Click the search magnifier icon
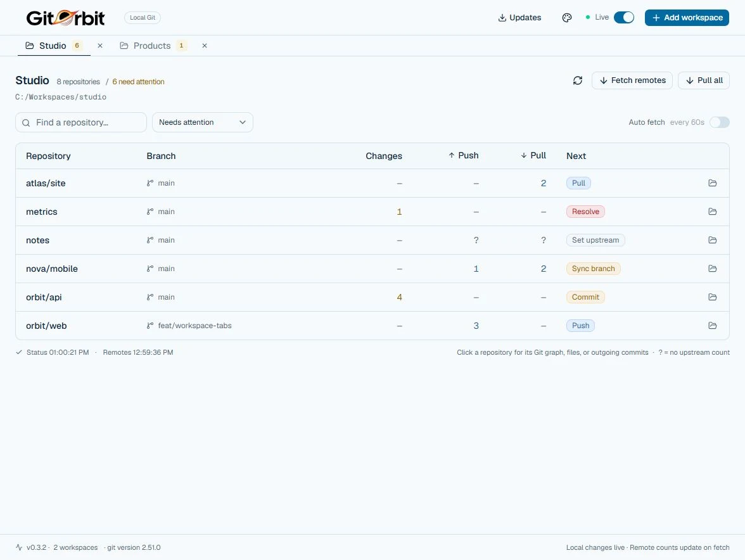 coord(26,122)
